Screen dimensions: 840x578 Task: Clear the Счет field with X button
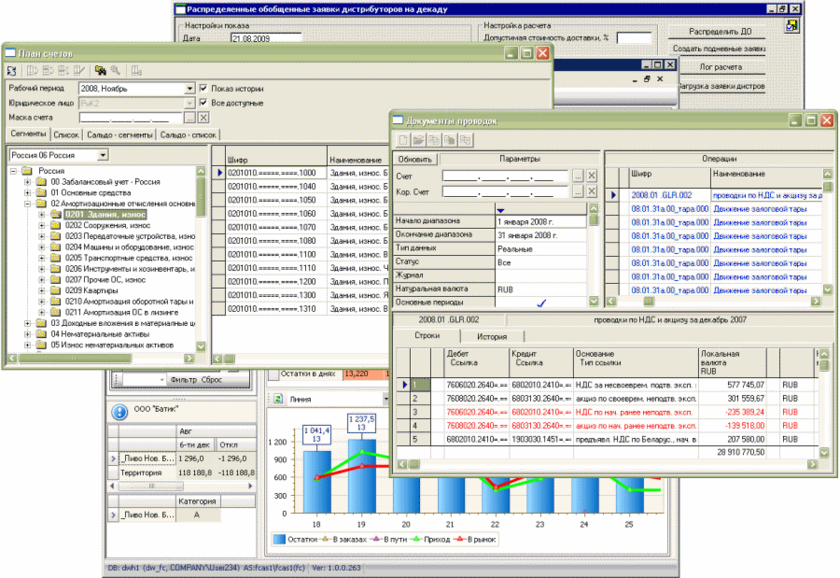click(x=591, y=176)
